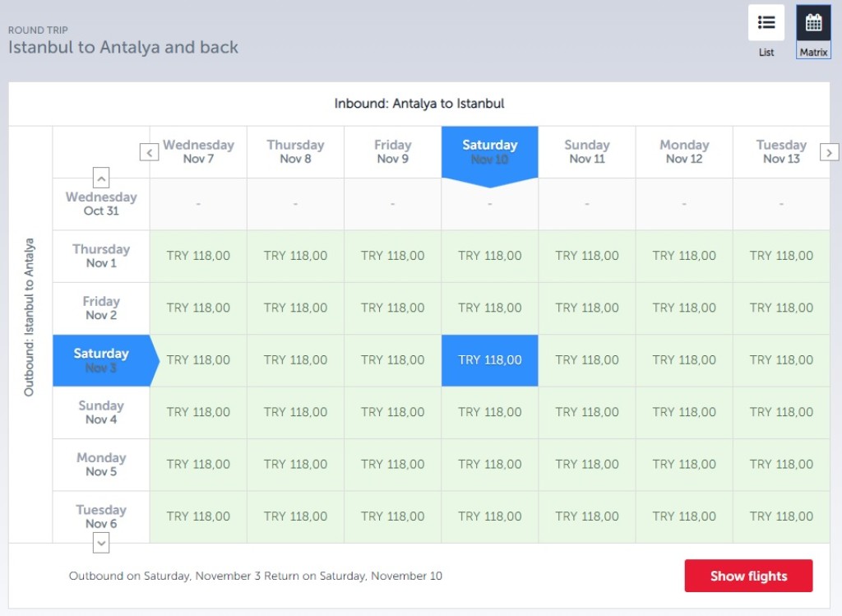The height and width of the screenshot is (616, 842).
Task: Choose fare for Sunday Nov 4 and Monday Nov 12
Action: point(684,412)
